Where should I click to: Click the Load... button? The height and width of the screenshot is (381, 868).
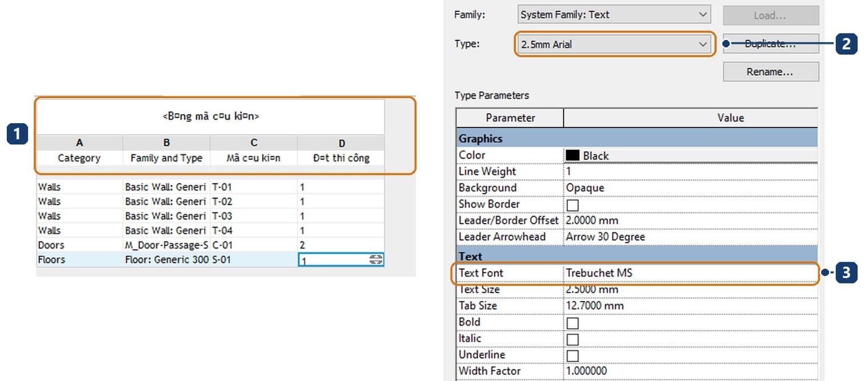pyautogui.click(x=771, y=15)
